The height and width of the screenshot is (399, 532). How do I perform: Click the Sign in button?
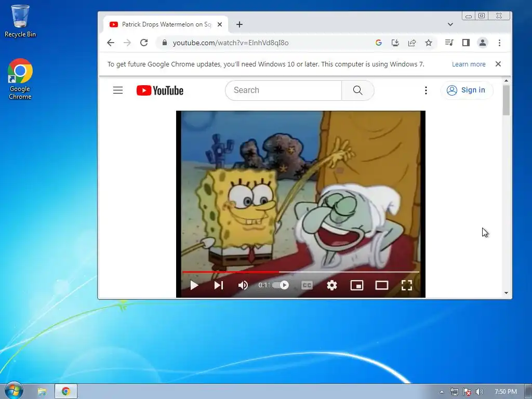click(x=467, y=90)
